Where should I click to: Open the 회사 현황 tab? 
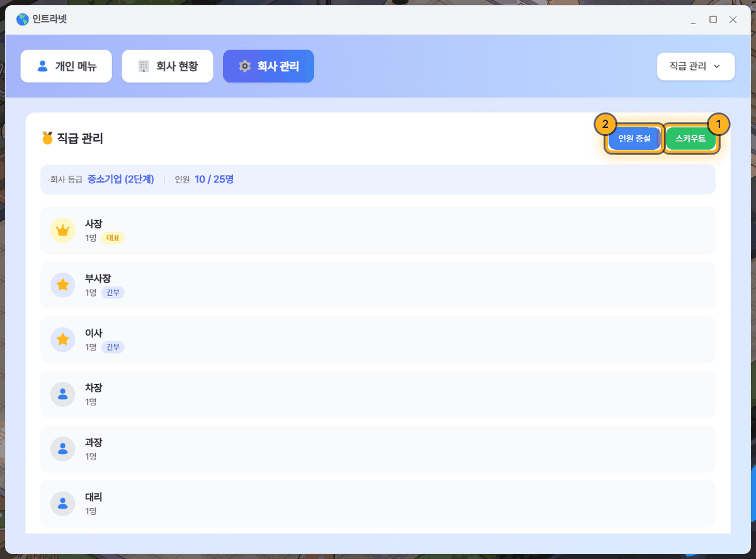168,66
